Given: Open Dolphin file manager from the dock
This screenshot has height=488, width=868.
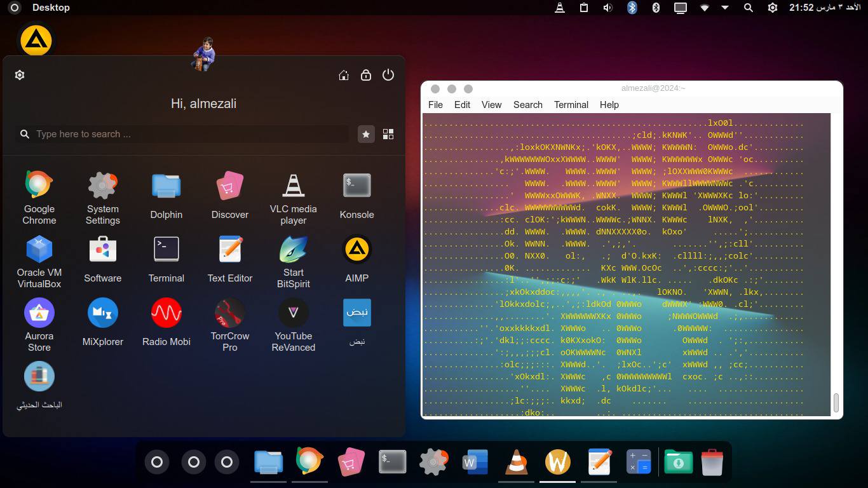Looking at the screenshot, I should click(x=268, y=462).
